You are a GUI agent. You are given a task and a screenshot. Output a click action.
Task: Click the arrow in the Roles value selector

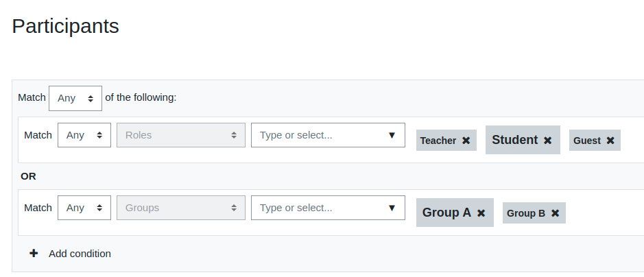click(392, 135)
